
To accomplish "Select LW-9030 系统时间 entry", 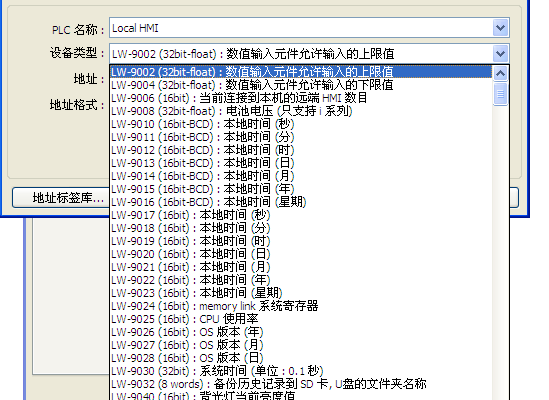I will (x=301, y=371).
